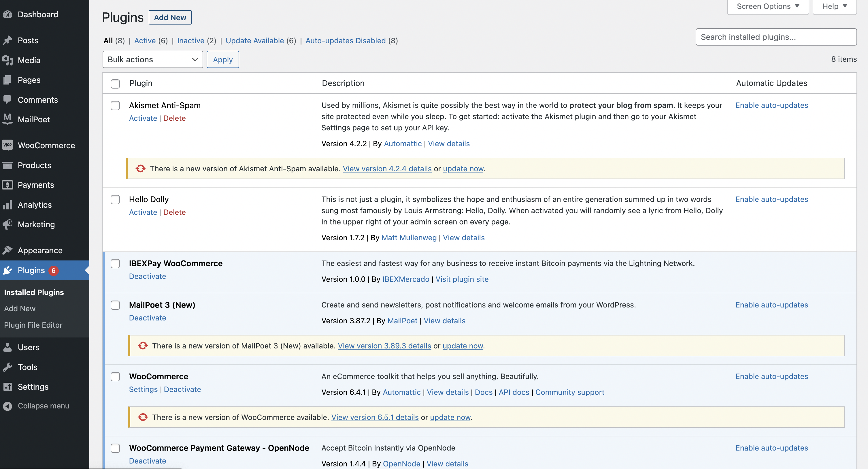Click the WooCommerce Woo logo icon
Image resolution: width=868 pixels, height=469 pixels.
[x=7, y=145]
